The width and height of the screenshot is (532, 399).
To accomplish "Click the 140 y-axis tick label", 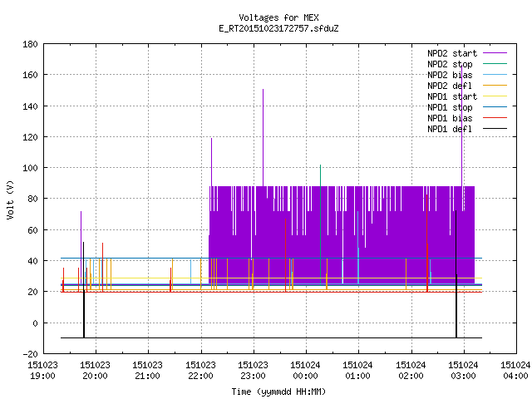I will pyautogui.click(x=30, y=106).
